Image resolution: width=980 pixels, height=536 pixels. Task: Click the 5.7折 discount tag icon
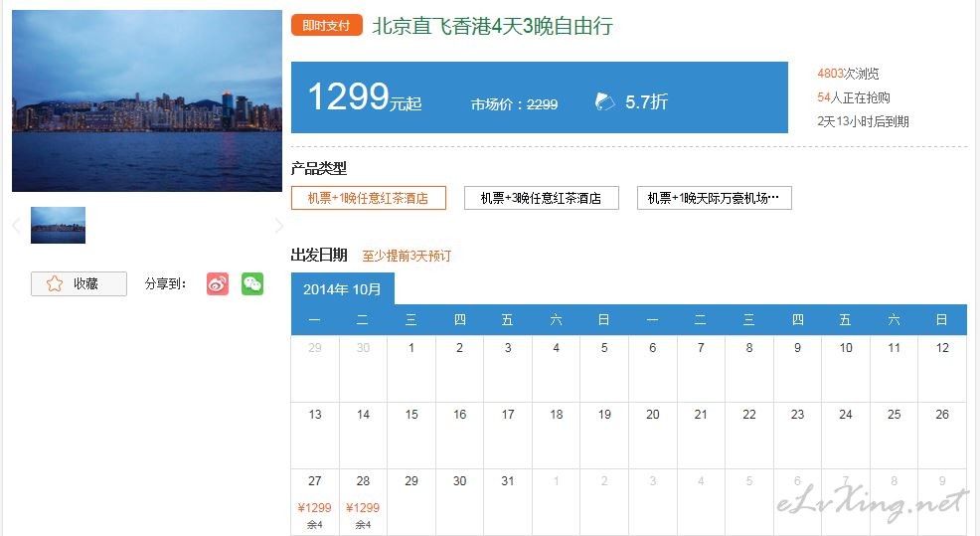pos(604,101)
